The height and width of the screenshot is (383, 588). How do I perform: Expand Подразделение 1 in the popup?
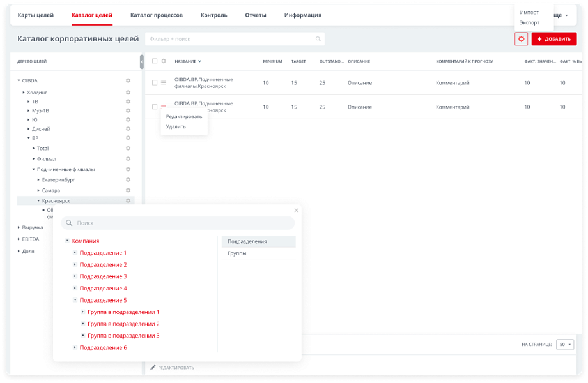click(75, 253)
